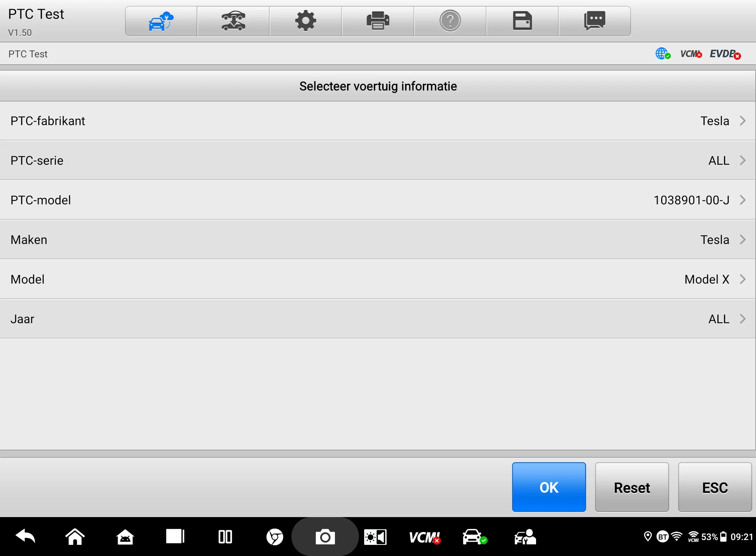Open the cloud vehicle service icon
Image resolution: width=756 pixels, height=556 pixels.
[161, 21]
